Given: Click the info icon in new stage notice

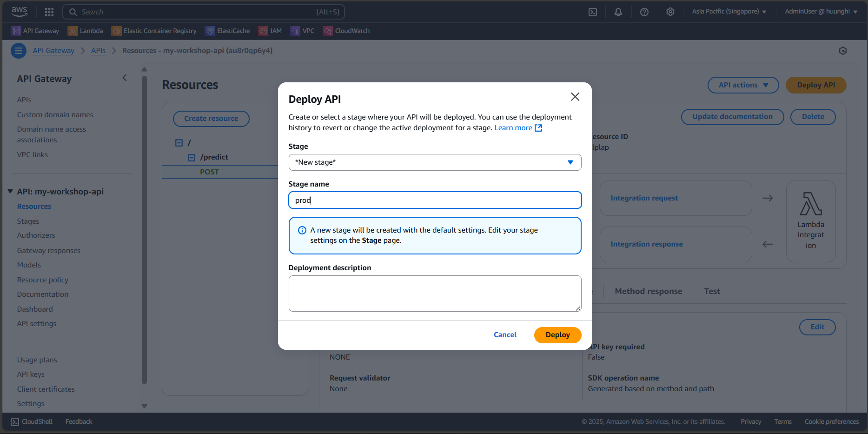Looking at the screenshot, I should 302,230.
